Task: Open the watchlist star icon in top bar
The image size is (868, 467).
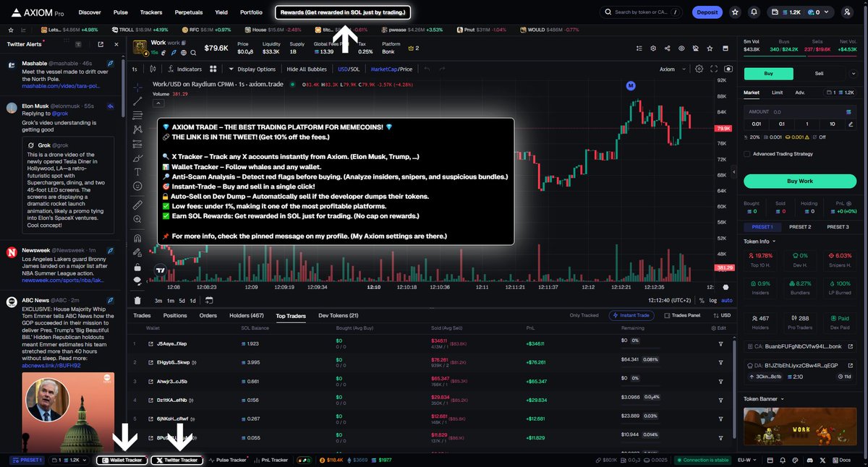Action: (x=735, y=12)
